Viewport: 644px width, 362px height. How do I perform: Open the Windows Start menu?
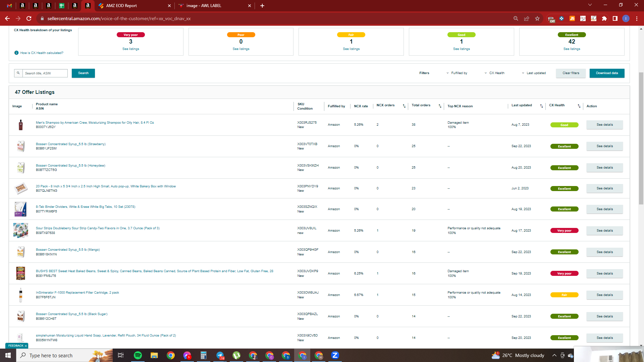(8, 355)
